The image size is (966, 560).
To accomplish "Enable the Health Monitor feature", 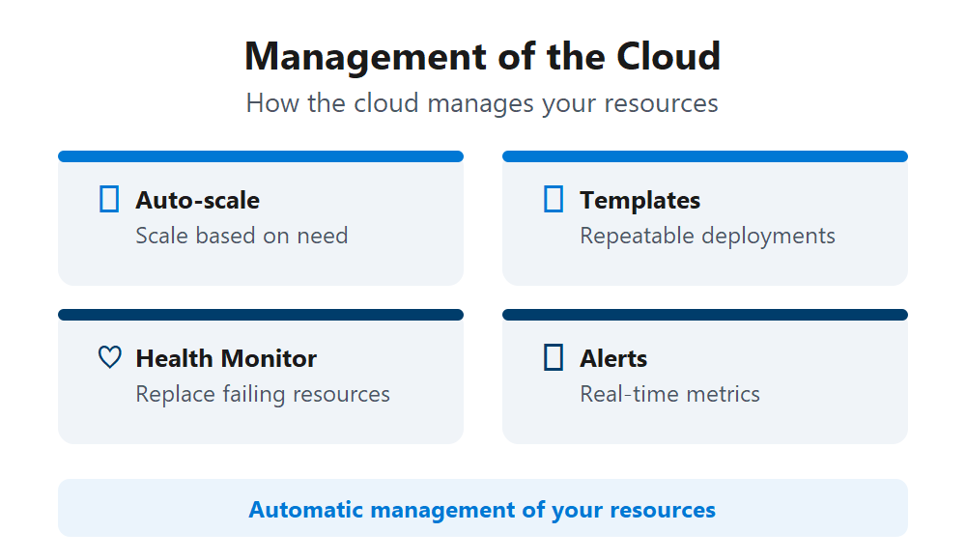I will point(261,377).
